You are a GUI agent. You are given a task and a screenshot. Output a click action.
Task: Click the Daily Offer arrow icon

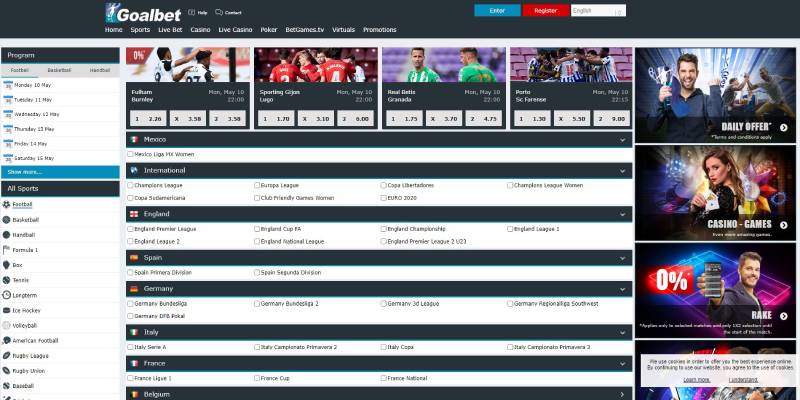tap(784, 128)
